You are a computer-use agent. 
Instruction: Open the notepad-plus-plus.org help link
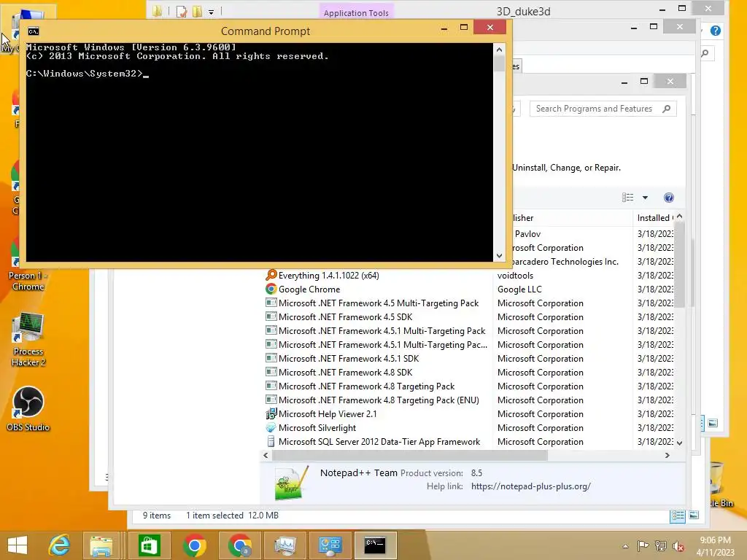531,486
